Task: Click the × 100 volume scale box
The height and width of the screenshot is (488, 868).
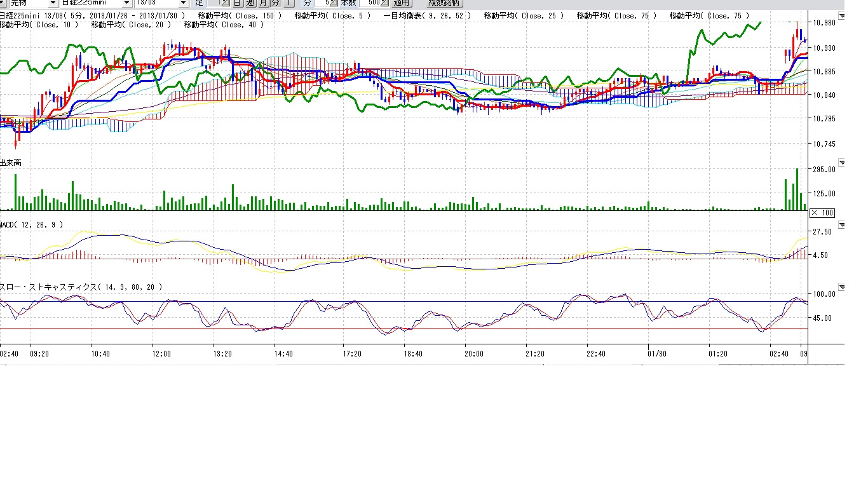Action: [822, 213]
